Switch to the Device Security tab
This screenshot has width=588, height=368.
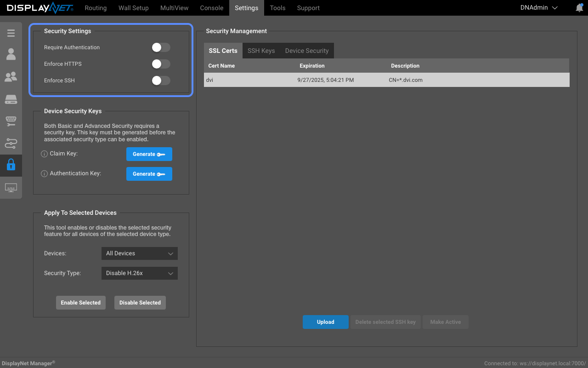[x=307, y=51]
